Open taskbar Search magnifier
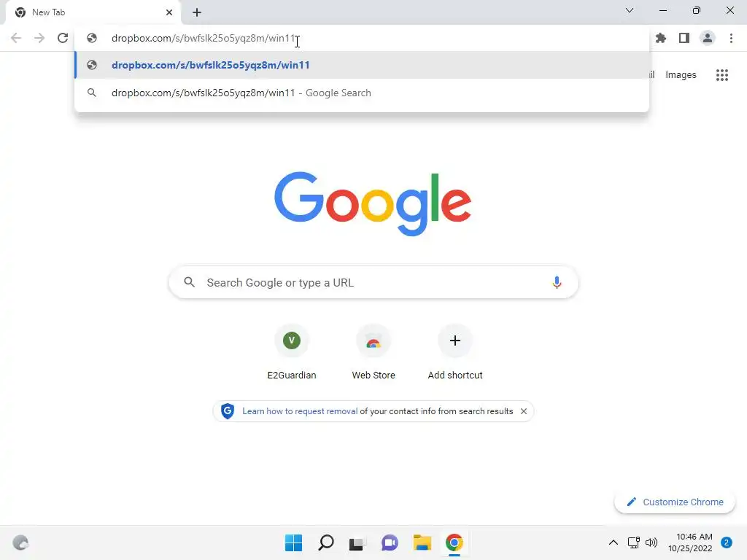The width and height of the screenshot is (747, 560). tap(326, 542)
